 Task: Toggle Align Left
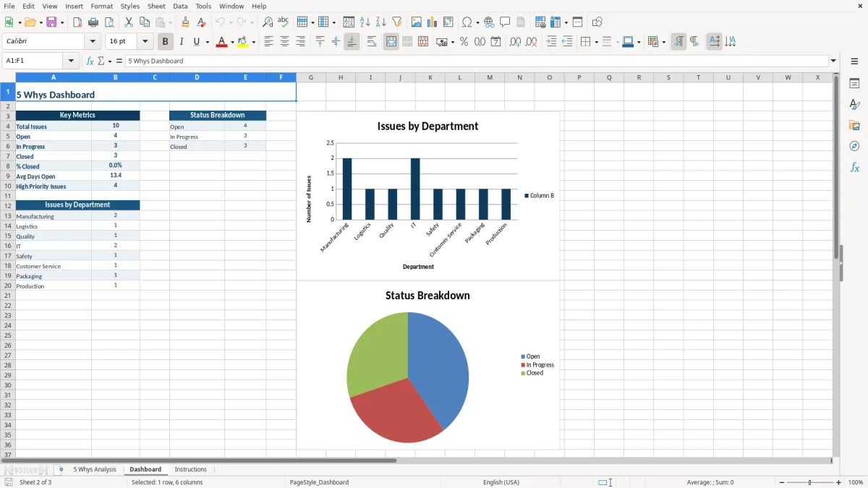pos(268,42)
